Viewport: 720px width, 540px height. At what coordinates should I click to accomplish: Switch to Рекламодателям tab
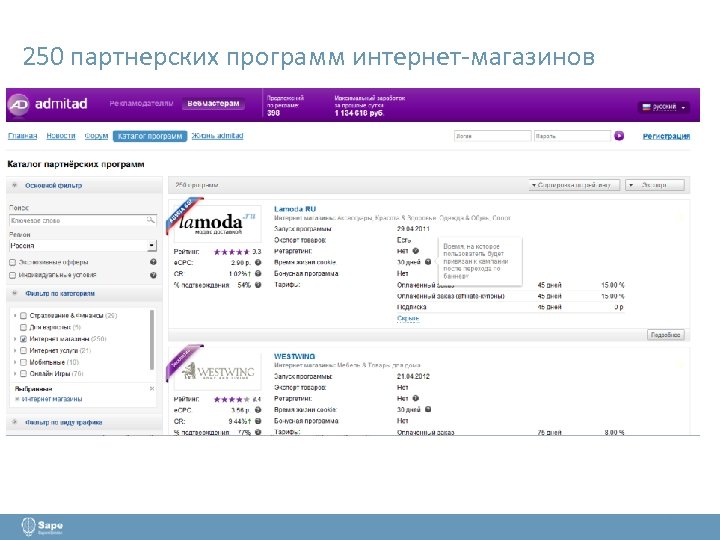click(x=141, y=103)
